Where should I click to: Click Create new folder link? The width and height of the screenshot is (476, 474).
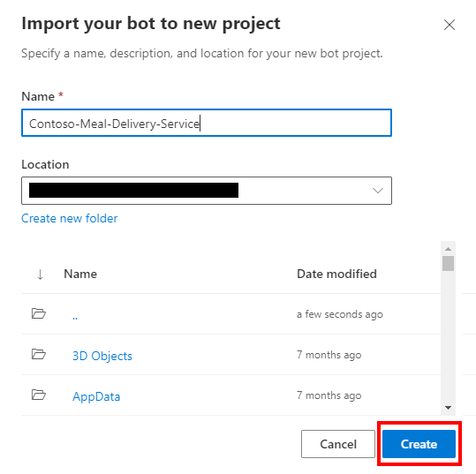(x=70, y=218)
